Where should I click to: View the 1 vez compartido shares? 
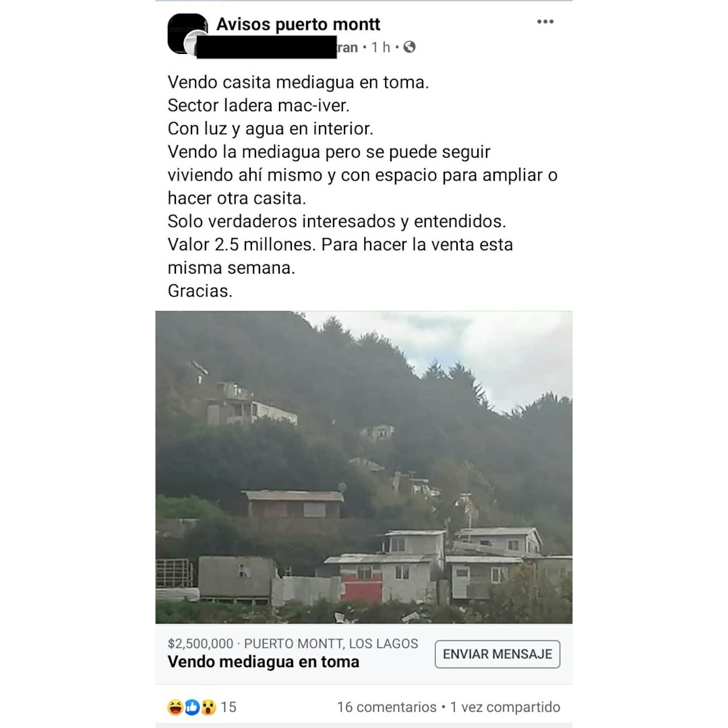pos(505,707)
